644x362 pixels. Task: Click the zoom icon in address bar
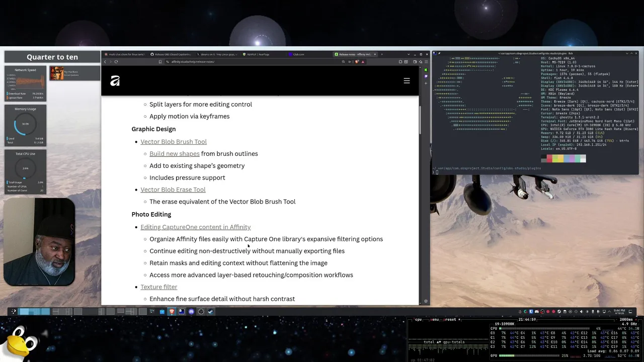344,62
